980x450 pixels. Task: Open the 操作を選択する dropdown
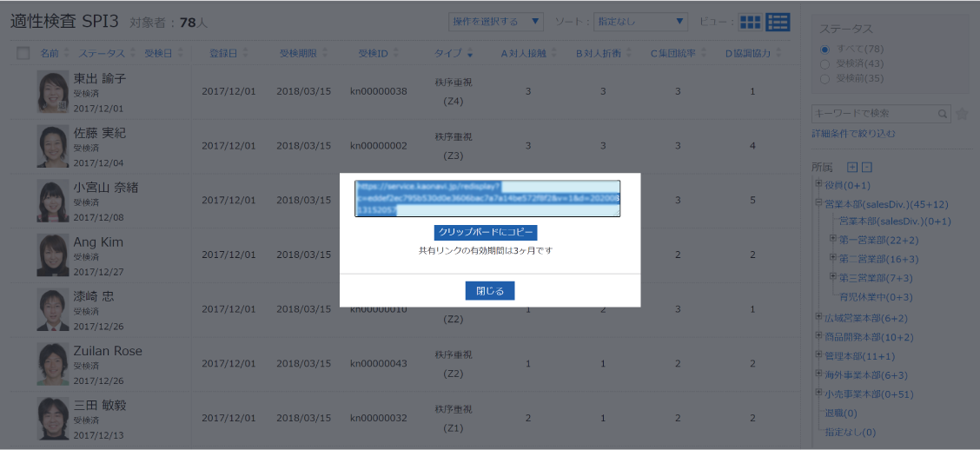[495, 21]
